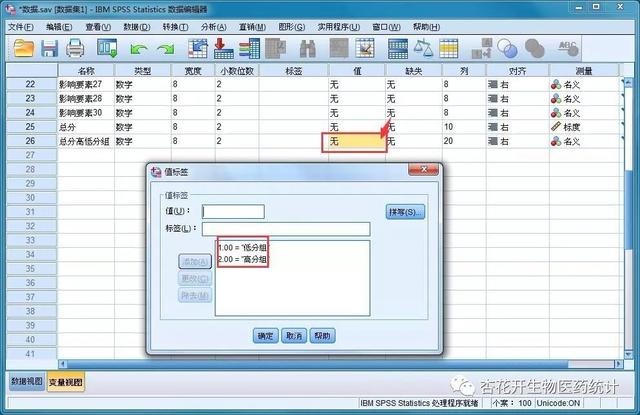Click the 确定 button in value labels dialog

[x=265, y=336]
